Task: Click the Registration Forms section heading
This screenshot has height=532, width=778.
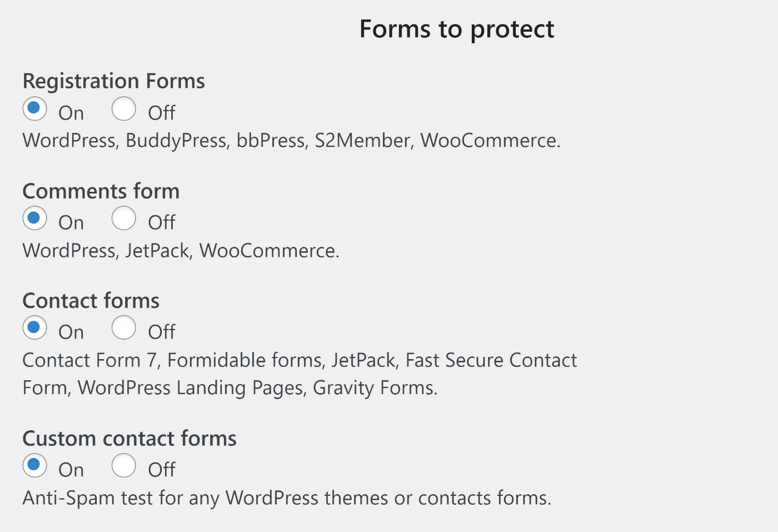Action: point(113,81)
